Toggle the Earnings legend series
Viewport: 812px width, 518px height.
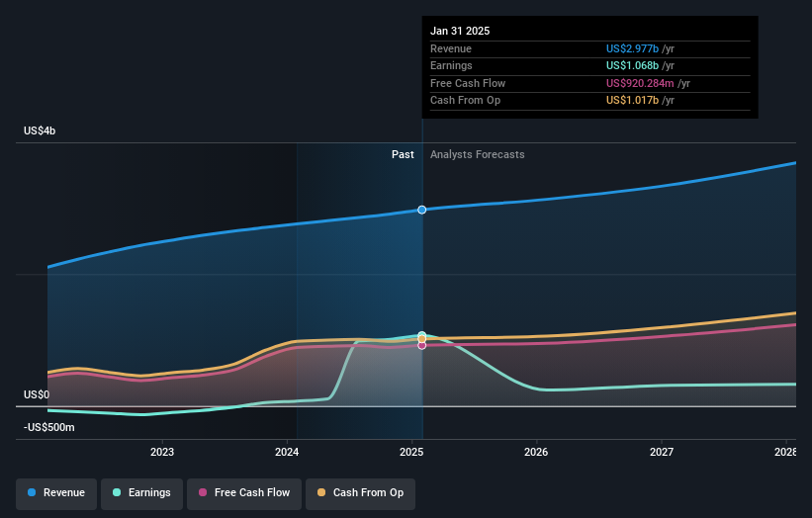[x=141, y=492]
